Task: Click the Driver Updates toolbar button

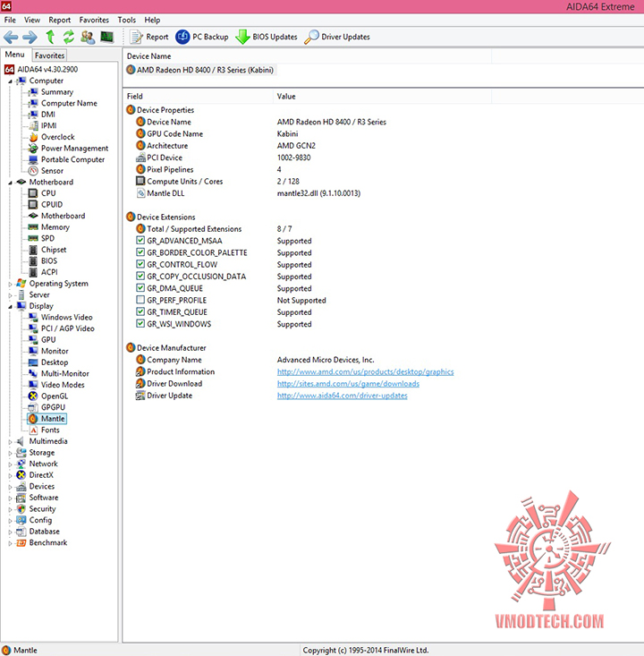Action: click(x=337, y=37)
